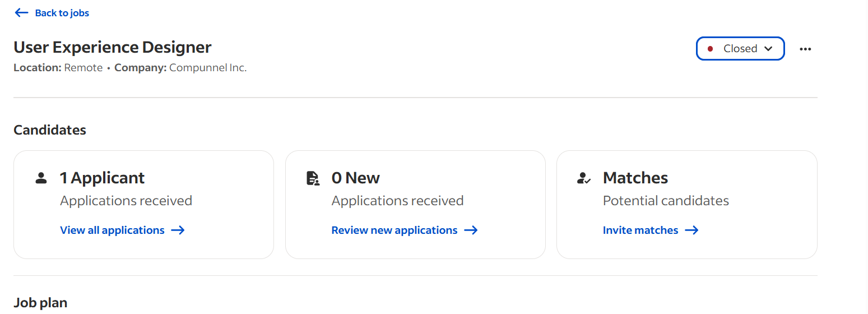Go back via Back to jobs link
This screenshot has height=314, width=868.
click(x=52, y=13)
